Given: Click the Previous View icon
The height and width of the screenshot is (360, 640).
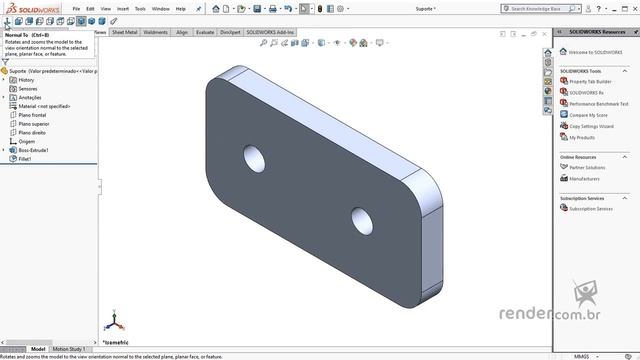Looking at the screenshot, I should click(284, 42).
